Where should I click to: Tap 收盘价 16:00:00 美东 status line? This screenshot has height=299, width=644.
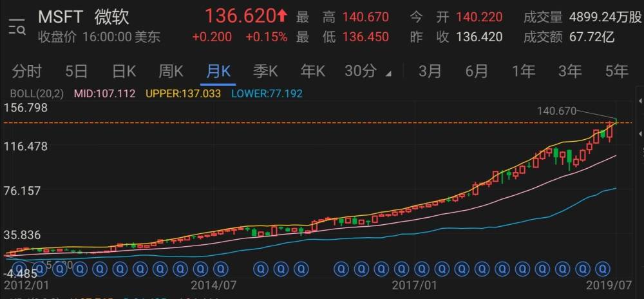(x=99, y=37)
